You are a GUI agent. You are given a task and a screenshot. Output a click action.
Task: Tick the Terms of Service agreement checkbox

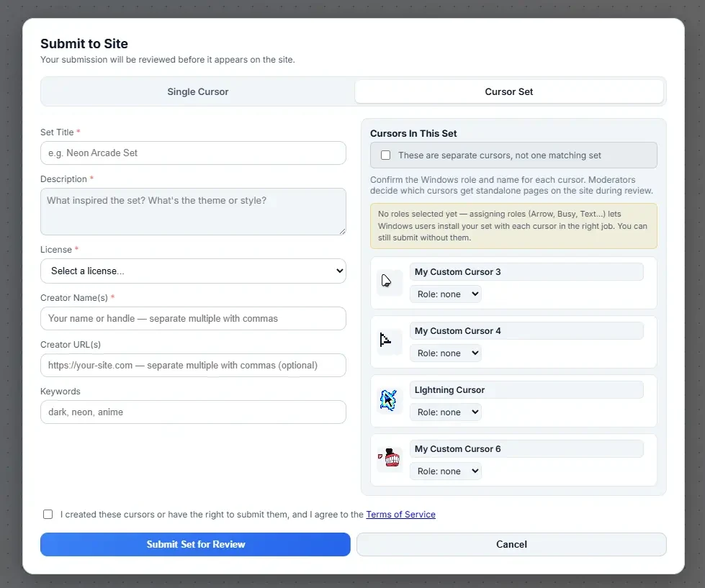(x=48, y=514)
